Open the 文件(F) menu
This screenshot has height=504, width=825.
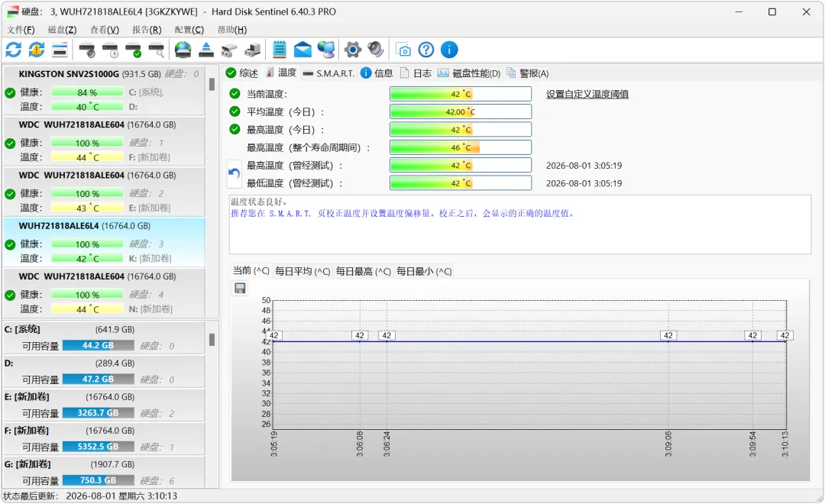21,30
